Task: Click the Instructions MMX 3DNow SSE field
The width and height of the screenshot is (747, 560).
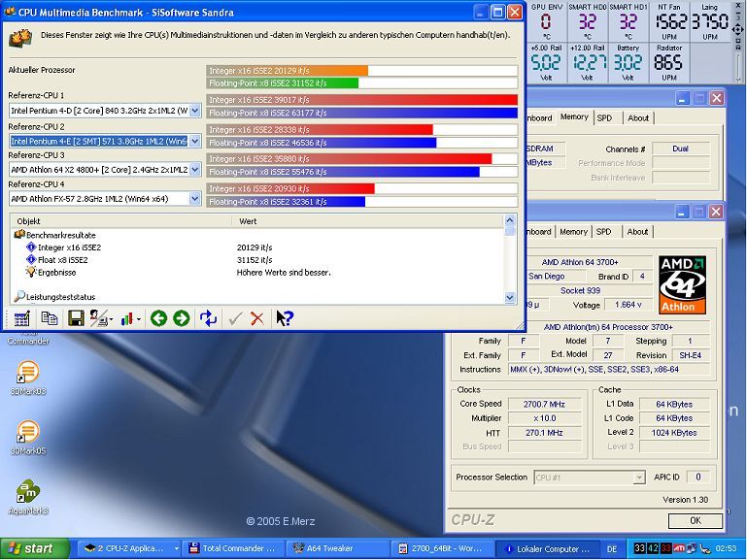Action: coord(608,369)
